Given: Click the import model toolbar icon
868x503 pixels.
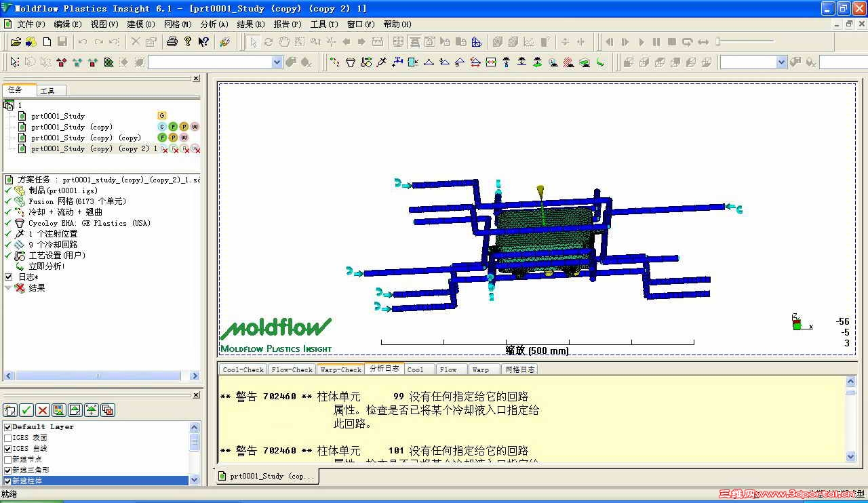Looking at the screenshot, I should pos(31,41).
